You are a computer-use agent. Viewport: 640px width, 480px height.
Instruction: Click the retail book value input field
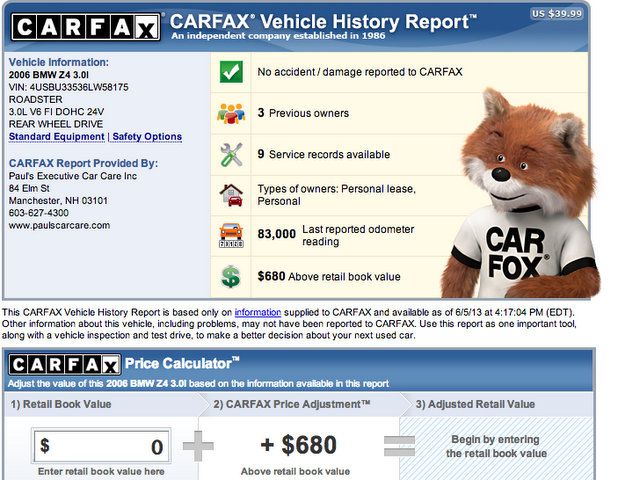101,445
